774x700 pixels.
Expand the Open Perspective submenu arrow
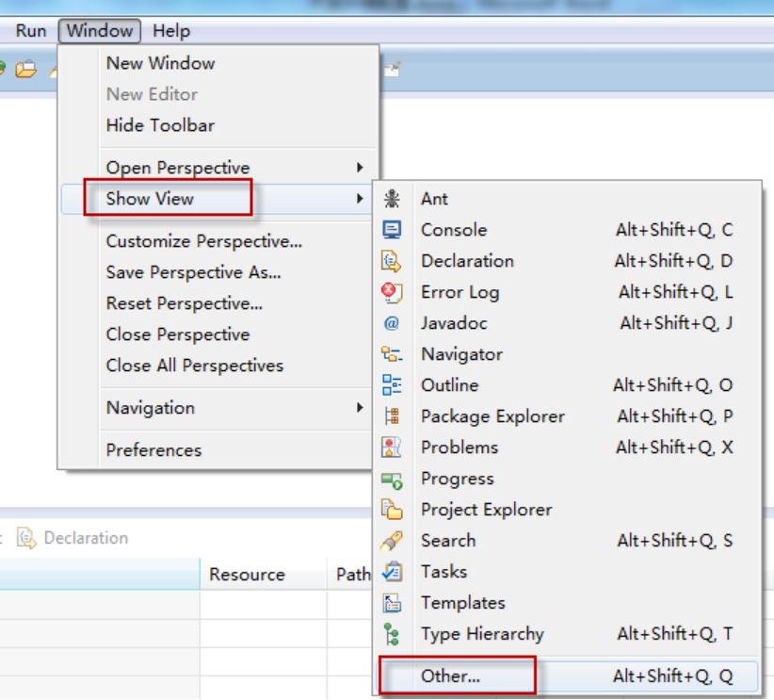(360, 168)
